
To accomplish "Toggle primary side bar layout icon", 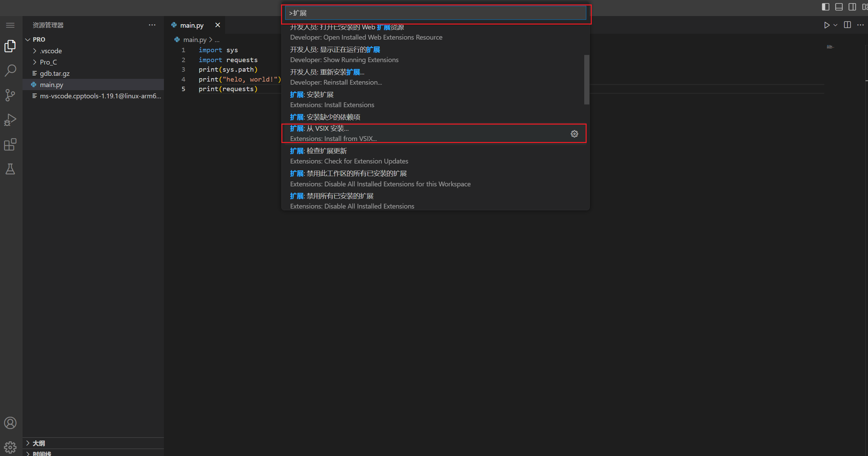I will (x=826, y=7).
